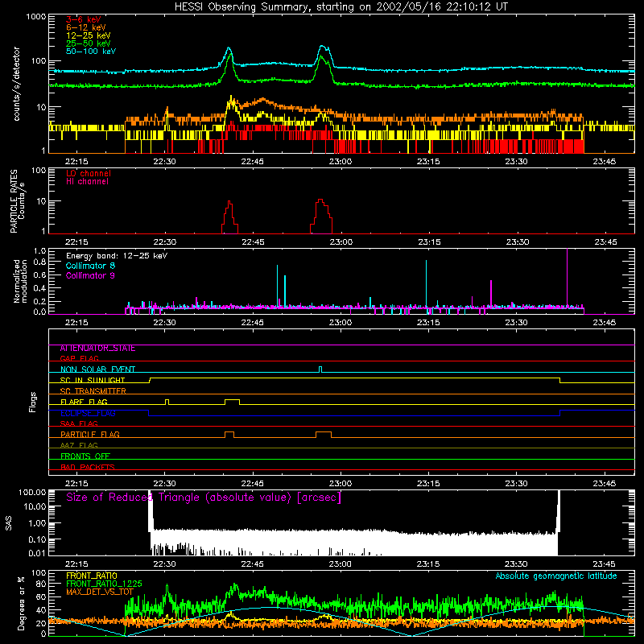This screenshot has height=644, width=644.
Task: Click the second PARTICLE_FLAG pulse near 22:57
Action: click(324, 435)
